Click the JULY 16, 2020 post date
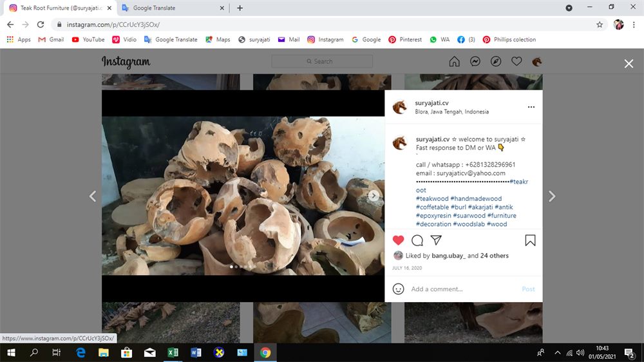 click(407, 268)
